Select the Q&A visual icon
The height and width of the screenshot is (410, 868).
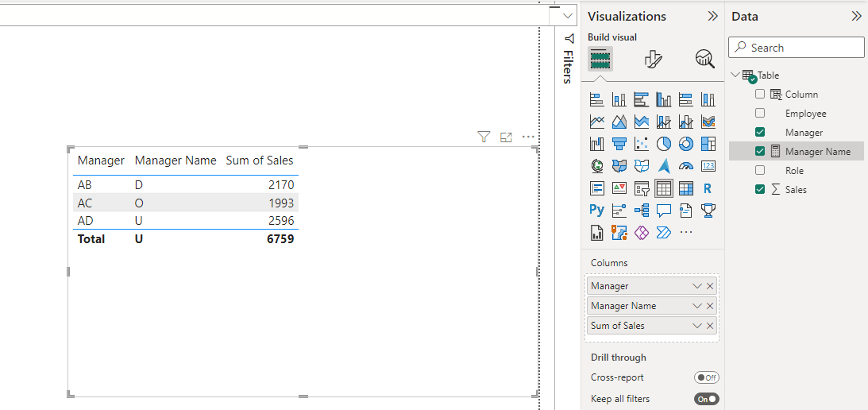coord(664,210)
